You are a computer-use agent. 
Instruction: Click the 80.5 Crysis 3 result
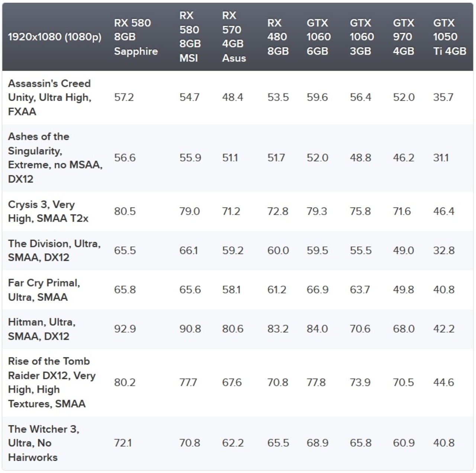coord(125,211)
